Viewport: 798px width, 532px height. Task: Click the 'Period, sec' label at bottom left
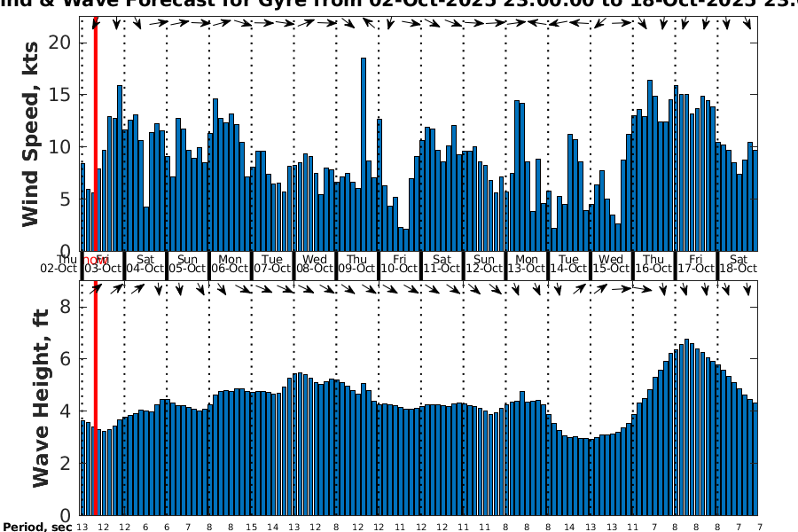36,527
